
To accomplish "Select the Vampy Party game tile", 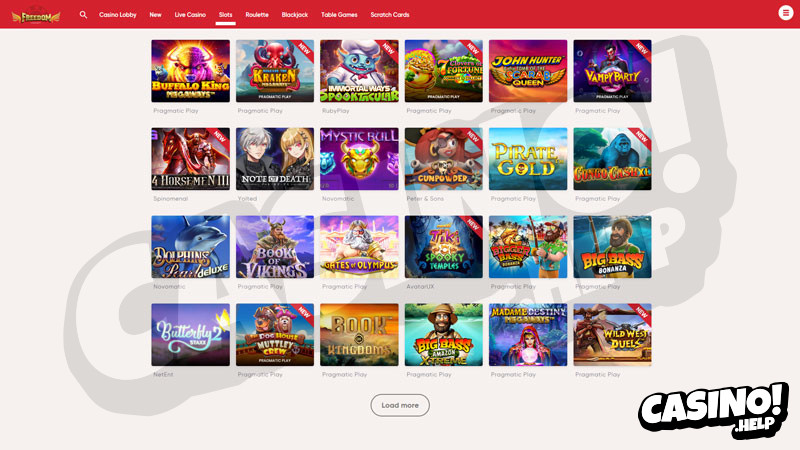I will tap(612, 71).
